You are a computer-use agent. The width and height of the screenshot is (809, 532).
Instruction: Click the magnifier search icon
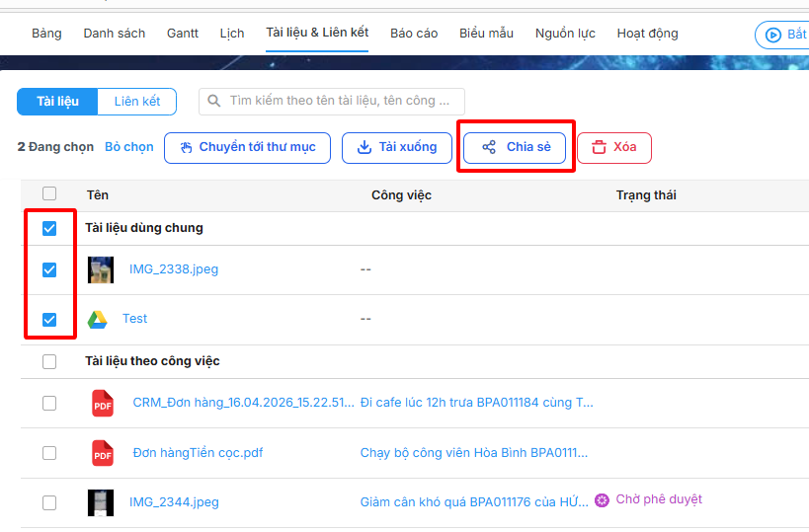214,101
